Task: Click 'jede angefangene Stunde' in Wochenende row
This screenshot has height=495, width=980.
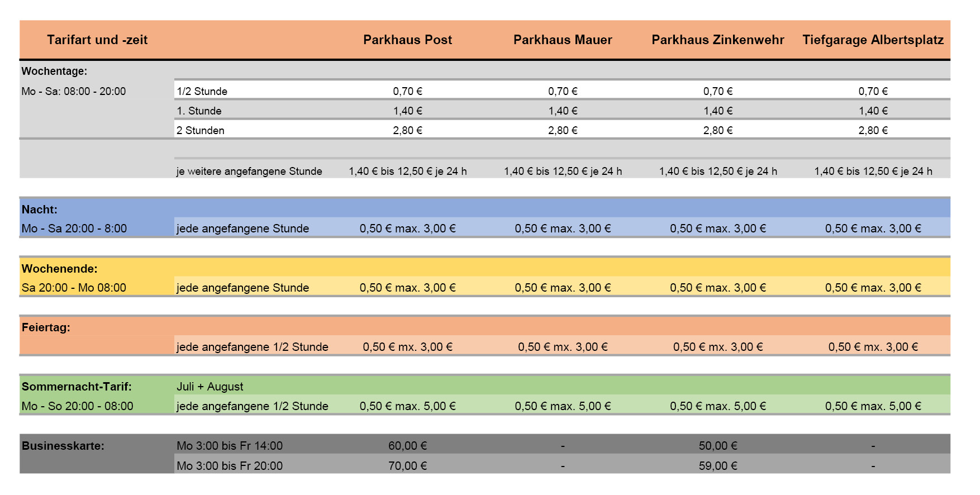Action: pyautogui.click(x=243, y=288)
